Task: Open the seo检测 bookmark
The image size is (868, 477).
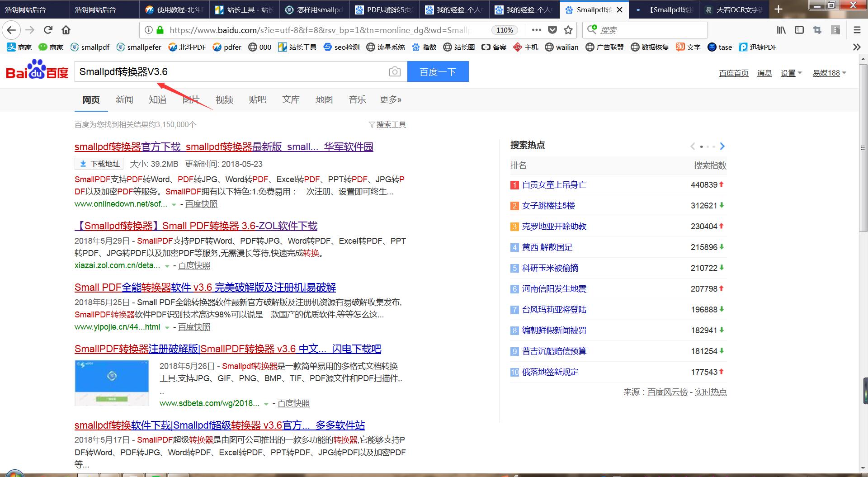Action: (x=341, y=47)
